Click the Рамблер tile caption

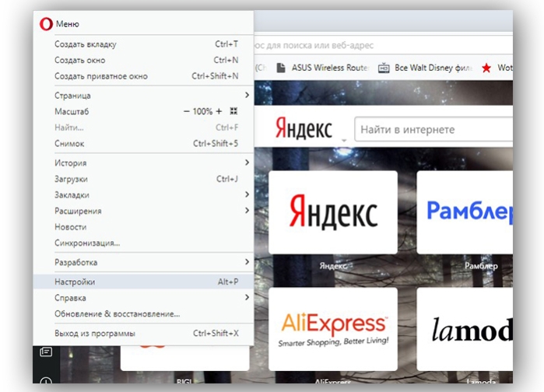[481, 266]
